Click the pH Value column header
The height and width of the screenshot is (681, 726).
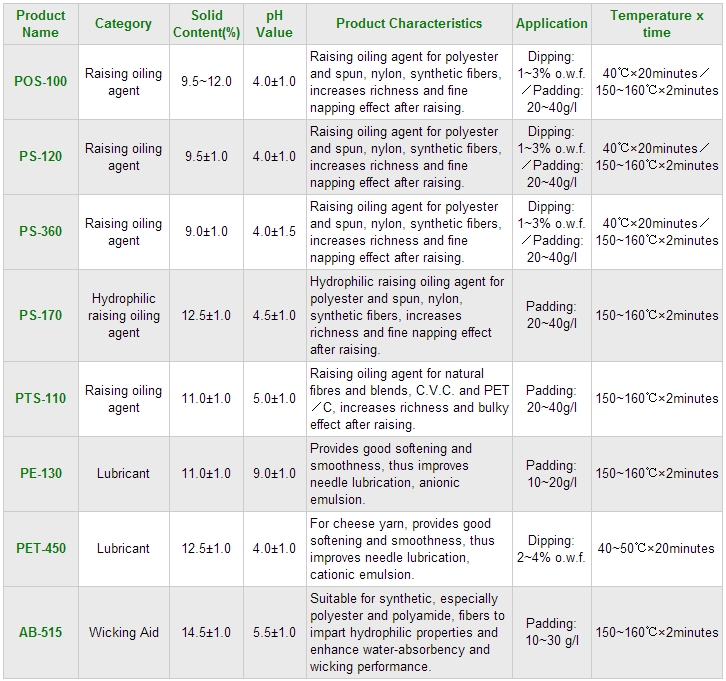274,23
